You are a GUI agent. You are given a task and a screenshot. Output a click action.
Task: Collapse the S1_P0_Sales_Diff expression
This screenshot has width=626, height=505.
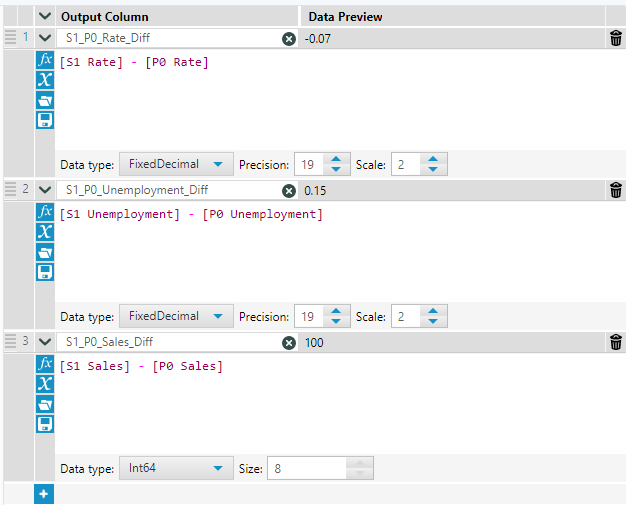44,342
